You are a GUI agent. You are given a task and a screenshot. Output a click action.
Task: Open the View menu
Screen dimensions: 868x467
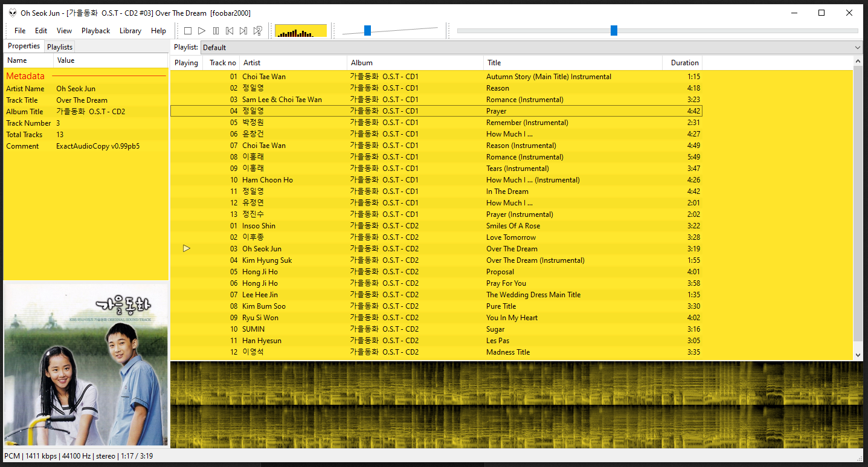(64, 31)
